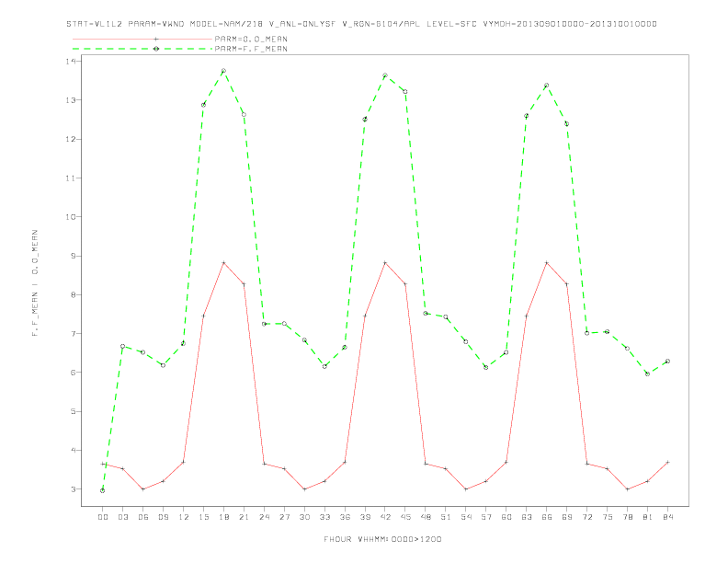Click the red plus data point at hour 54
The width and height of the screenshot is (728, 563).
click(x=466, y=489)
